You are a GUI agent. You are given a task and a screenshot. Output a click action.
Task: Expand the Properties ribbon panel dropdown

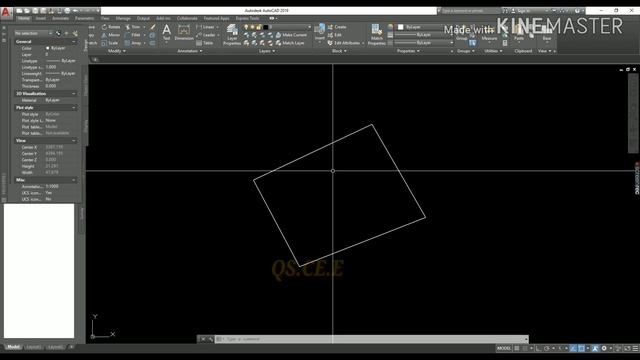tap(408, 51)
